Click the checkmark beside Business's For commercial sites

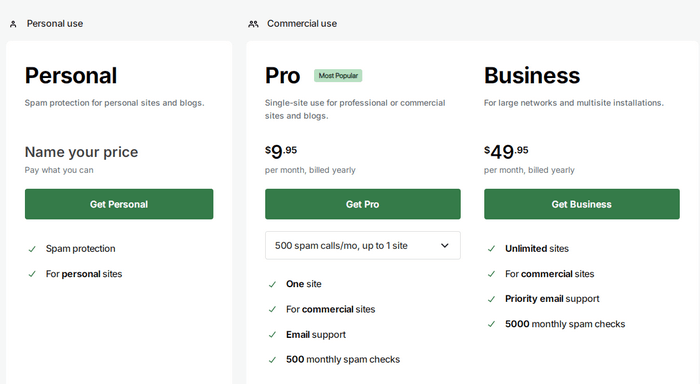coord(492,274)
